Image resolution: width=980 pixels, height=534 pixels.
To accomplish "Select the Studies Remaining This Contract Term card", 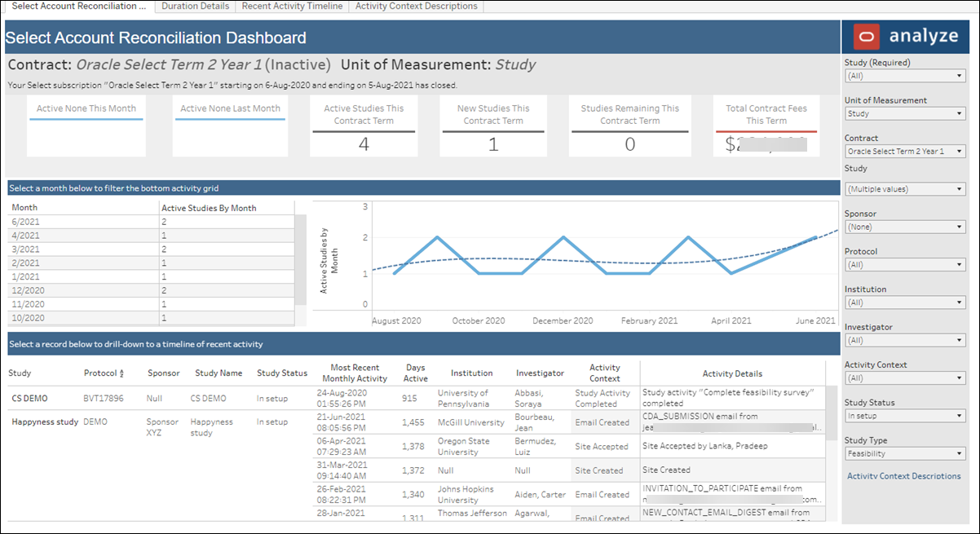I will [x=630, y=126].
